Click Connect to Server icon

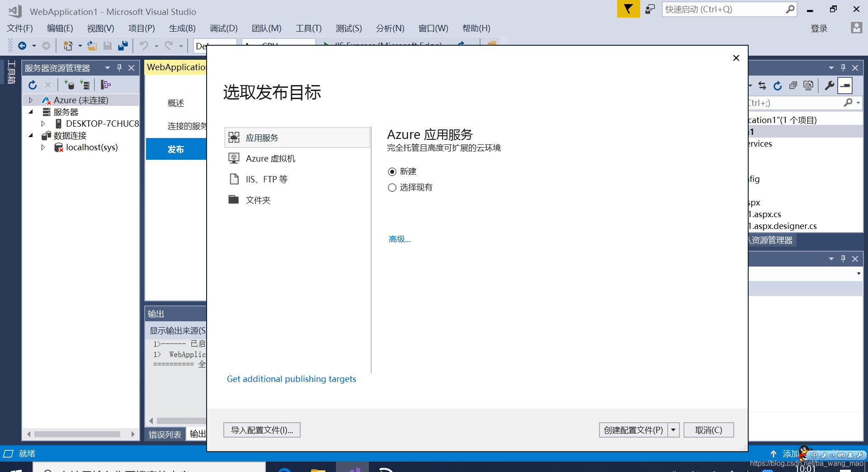pyautogui.click(x=85, y=85)
